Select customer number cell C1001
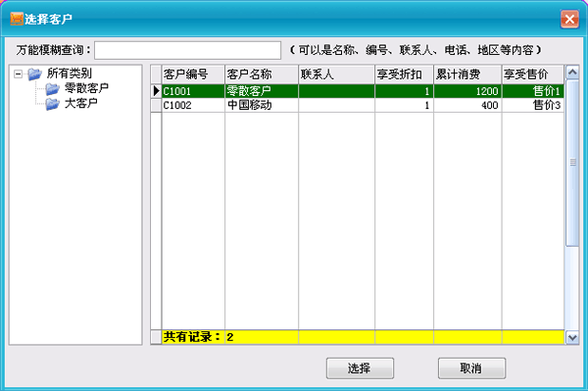The image size is (588, 391). tap(193, 91)
